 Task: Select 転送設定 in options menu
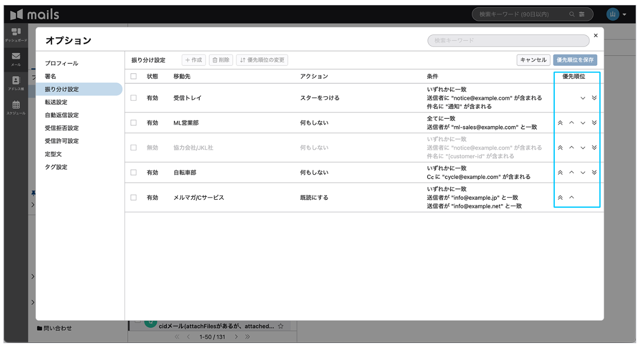point(56,102)
